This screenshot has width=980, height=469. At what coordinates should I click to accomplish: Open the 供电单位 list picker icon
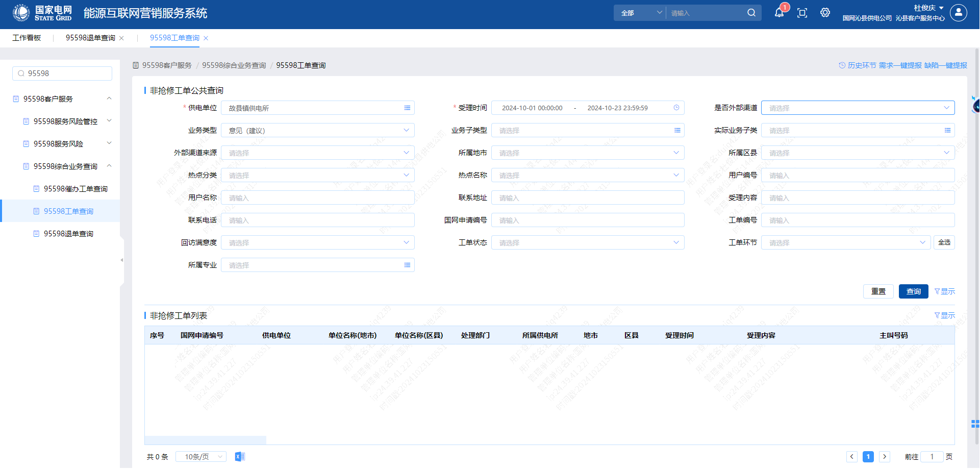pyautogui.click(x=407, y=108)
